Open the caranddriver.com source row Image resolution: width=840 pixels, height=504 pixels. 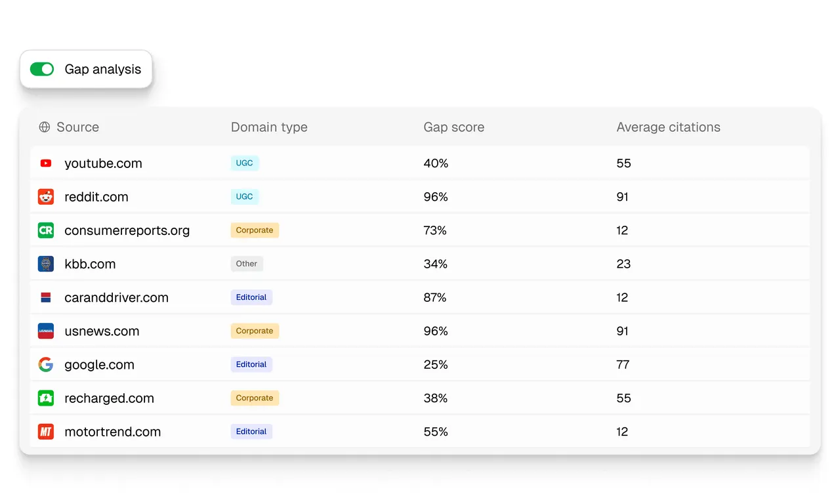coord(420,297)
